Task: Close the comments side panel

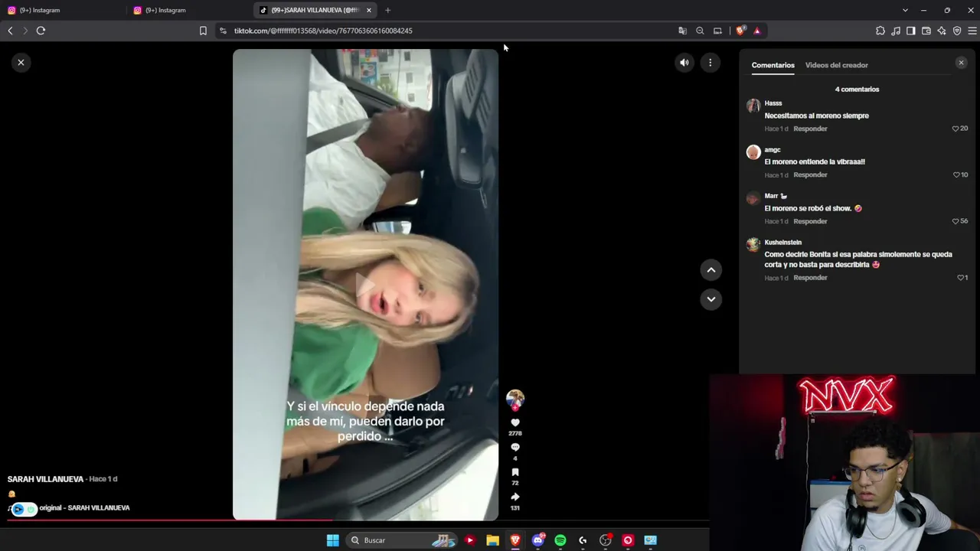Action: pyautogui.click(x=961, y=63)
